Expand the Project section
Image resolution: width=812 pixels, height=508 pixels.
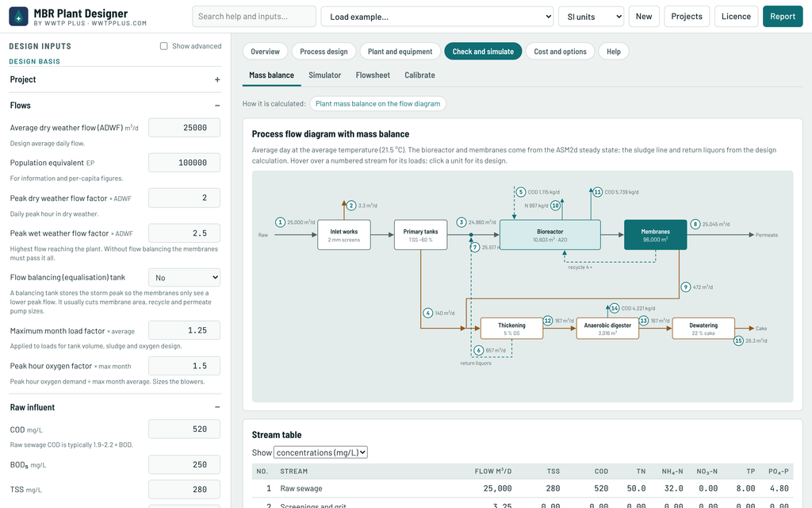pyautogui.click(x=115, y=79)
